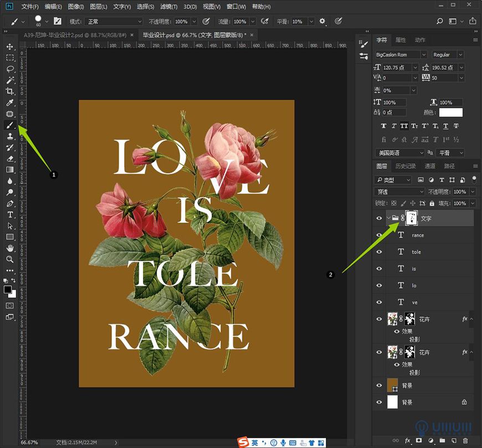This screenshot has height=448, width=482.
Task: Open language dropdown 美国英语
Action: tap(400, 153)
